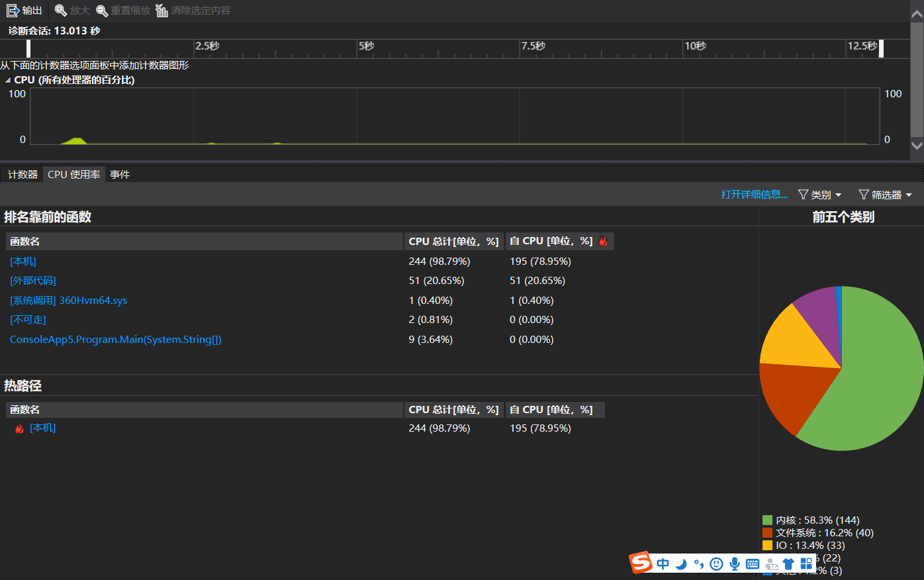
Task: Open ConsoleApp5.Program.Main(System.String[]) function
Action: [116, 340]
